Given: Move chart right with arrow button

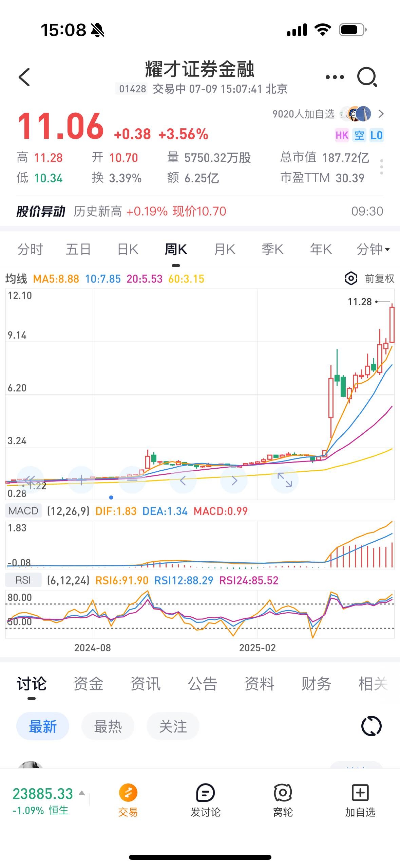Looking at the screenshot, I should pos(234,480).
